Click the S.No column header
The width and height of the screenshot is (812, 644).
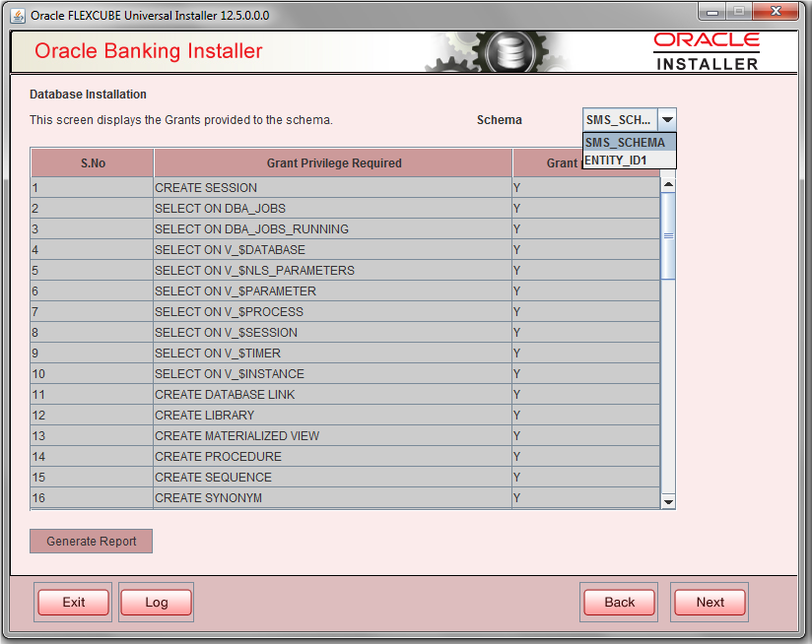pos(92,162)
